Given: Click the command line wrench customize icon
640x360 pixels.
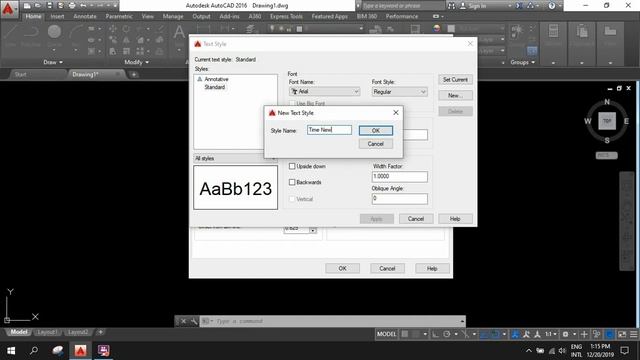Looking at the screenshot, I should [x=194, y=321].
